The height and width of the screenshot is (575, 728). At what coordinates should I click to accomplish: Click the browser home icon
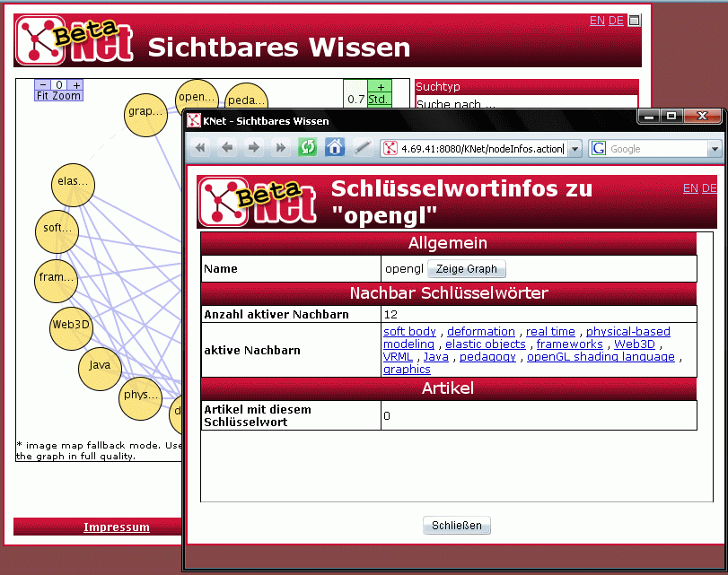point(335,148)
